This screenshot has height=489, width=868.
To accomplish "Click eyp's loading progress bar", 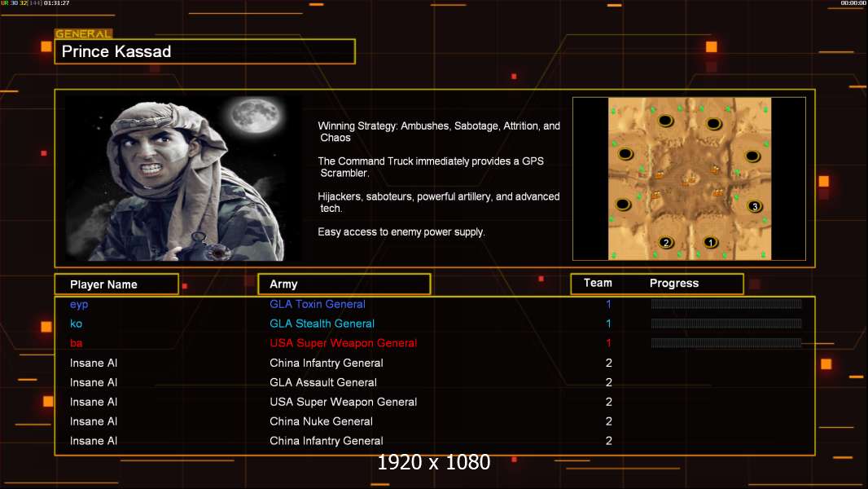I will 726,303.
